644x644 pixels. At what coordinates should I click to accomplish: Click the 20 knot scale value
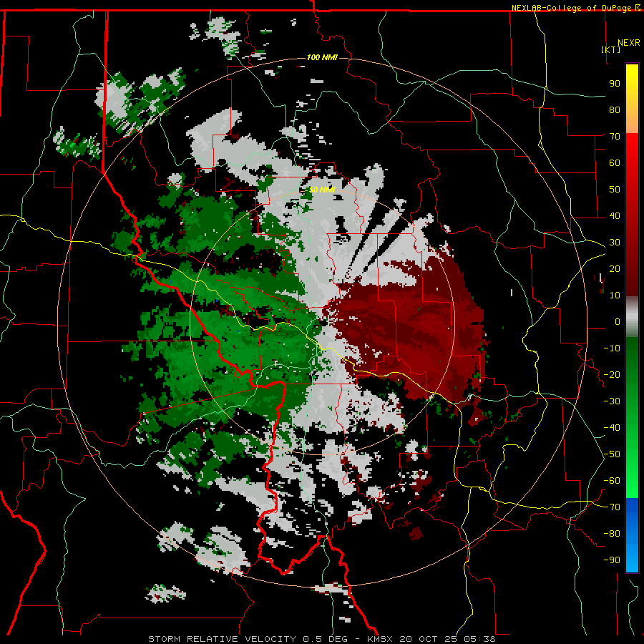pos(615,268)
